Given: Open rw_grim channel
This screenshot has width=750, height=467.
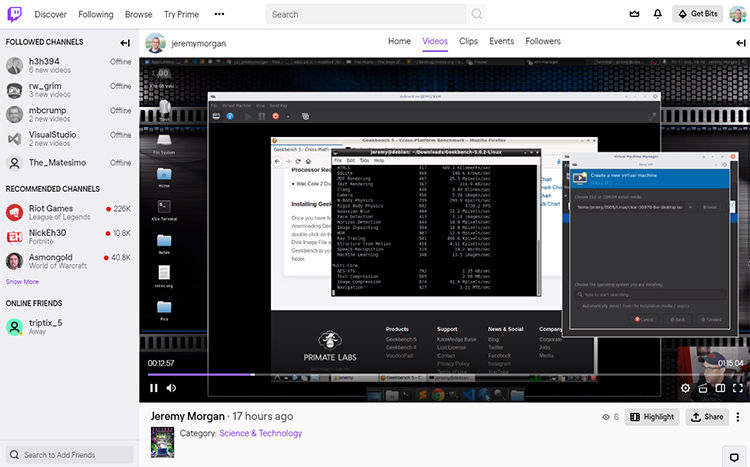Looking at the screenshot, I should click(x=69, y=89).
